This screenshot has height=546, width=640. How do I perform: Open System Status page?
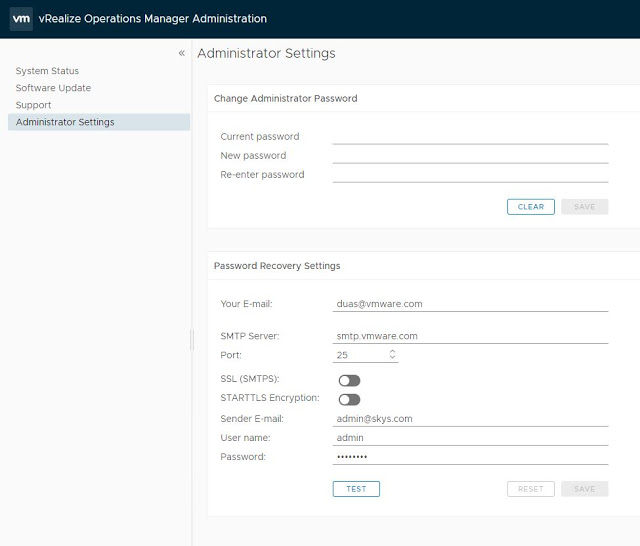point(47,71)
